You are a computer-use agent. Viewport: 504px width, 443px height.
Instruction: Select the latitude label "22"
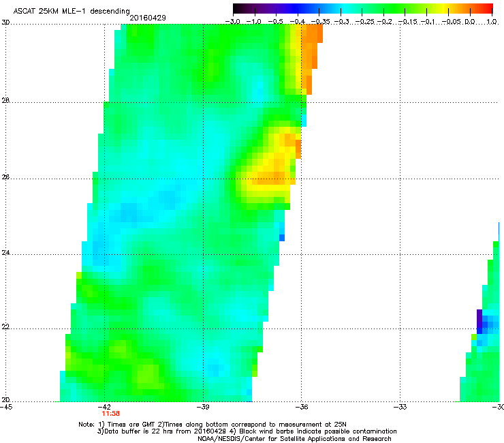pyautogui.click(x=5, y=326)
